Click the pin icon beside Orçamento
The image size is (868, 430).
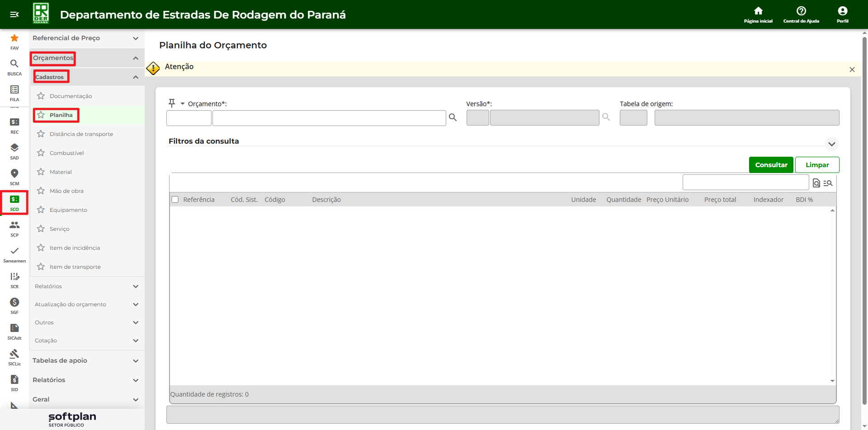(x=172, y=103)
